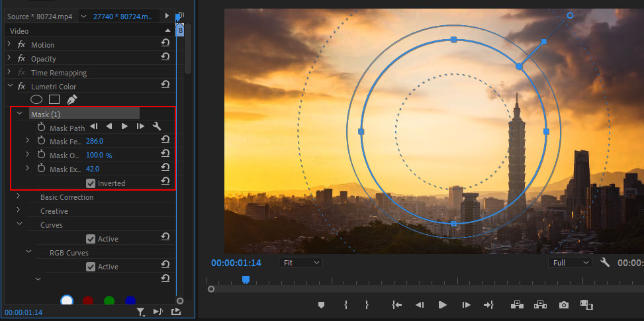The image size is (644, 321).
Task: Select the green channel curve swatch
Action: [109, 301]
